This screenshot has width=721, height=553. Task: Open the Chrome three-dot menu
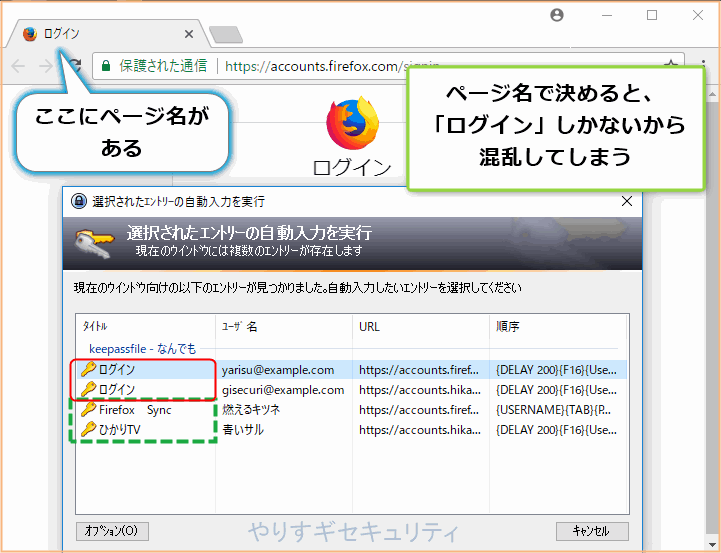tap(703, 64)
